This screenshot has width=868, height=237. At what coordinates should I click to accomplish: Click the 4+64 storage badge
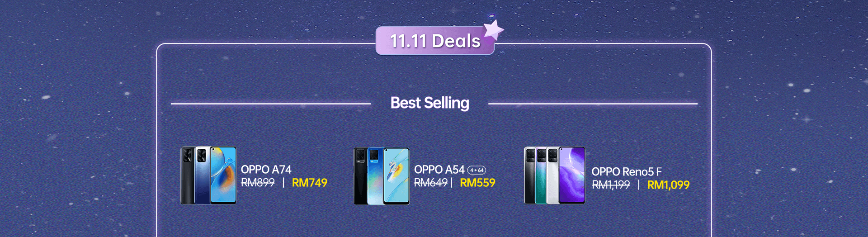476,170
